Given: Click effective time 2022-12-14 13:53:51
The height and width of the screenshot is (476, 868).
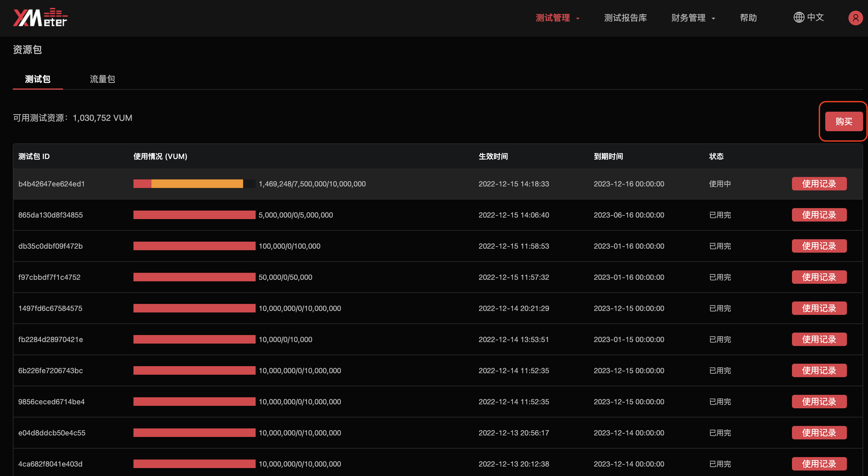Looking at the screenshot, I should [x=514, y=339].
